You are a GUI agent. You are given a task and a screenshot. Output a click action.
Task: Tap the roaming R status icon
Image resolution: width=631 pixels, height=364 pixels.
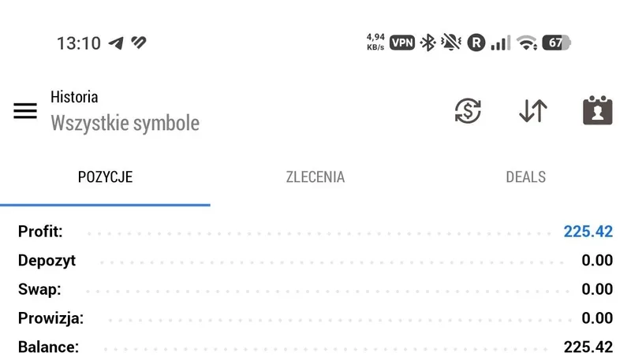tap(476, 43)
